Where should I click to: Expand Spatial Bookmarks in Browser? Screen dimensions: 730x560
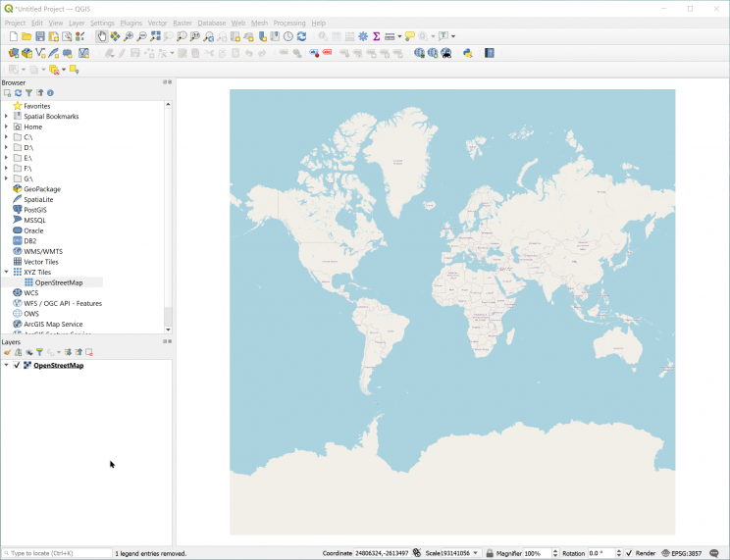pos(6,116)
